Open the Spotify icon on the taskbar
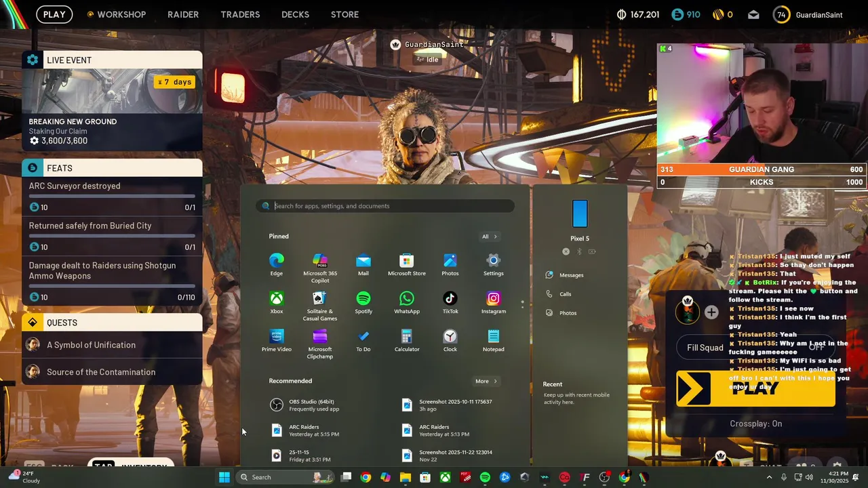The width and height of the screenshot is (868, 488). pos(485,477)
